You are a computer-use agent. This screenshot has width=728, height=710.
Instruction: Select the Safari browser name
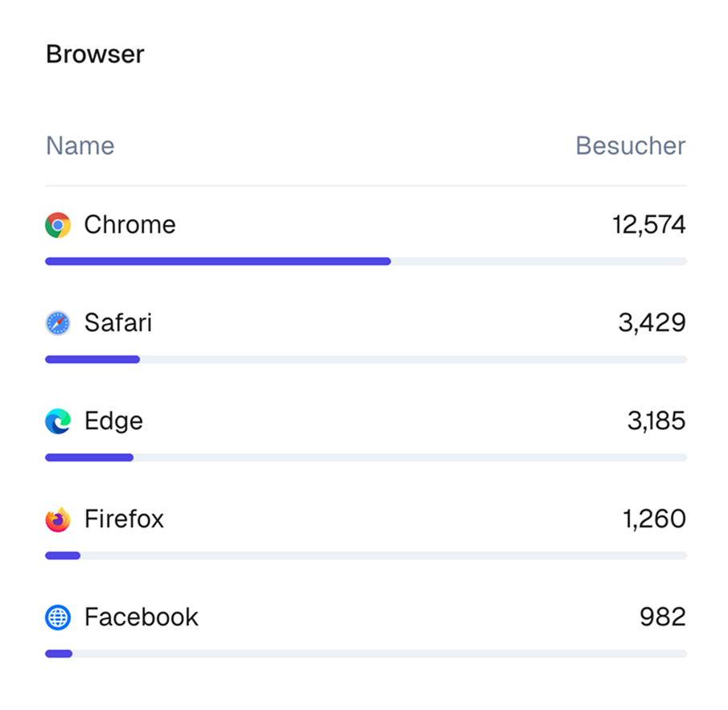(117, 322)
